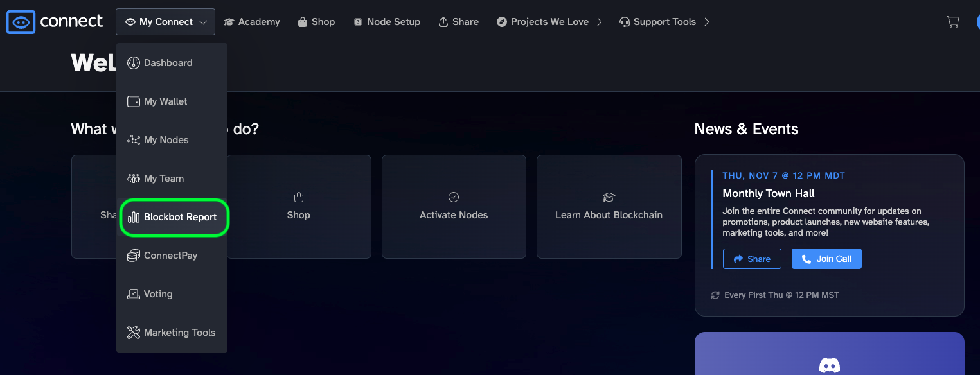Click the headset Support Tools icon

click(624, 22)
